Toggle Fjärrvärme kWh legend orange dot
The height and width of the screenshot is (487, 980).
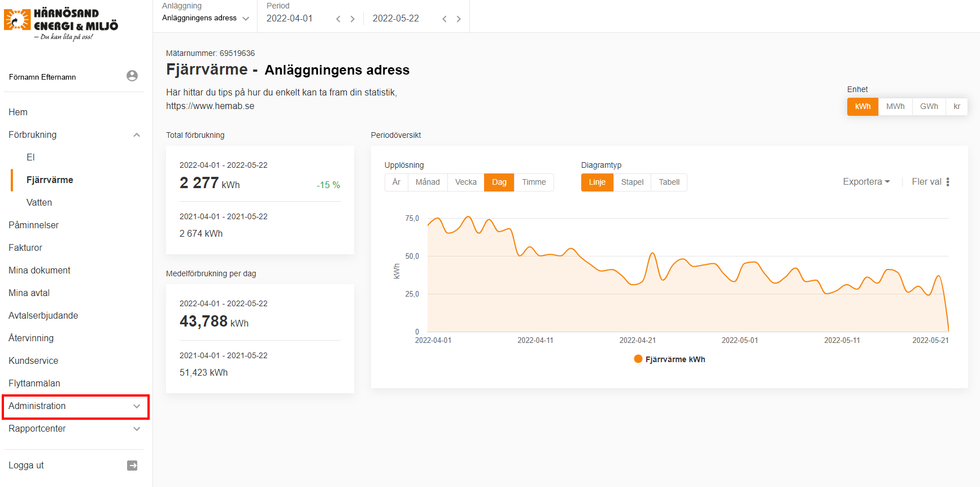(x=638, y=359)
